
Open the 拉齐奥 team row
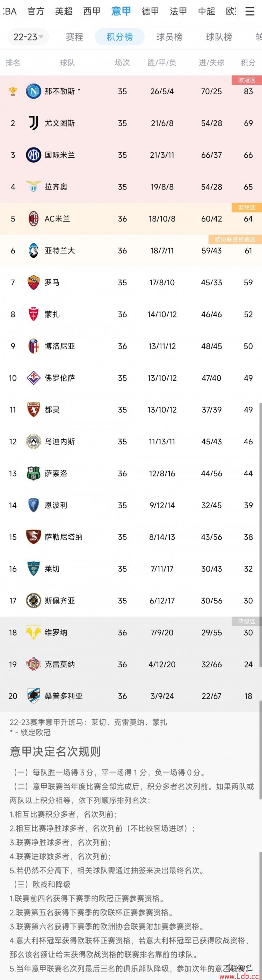click(x=131, y=187)
